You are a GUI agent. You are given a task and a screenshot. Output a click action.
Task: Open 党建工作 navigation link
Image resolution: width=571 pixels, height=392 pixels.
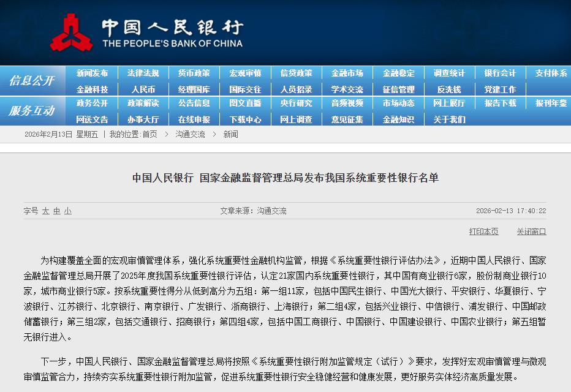(501, 89)
